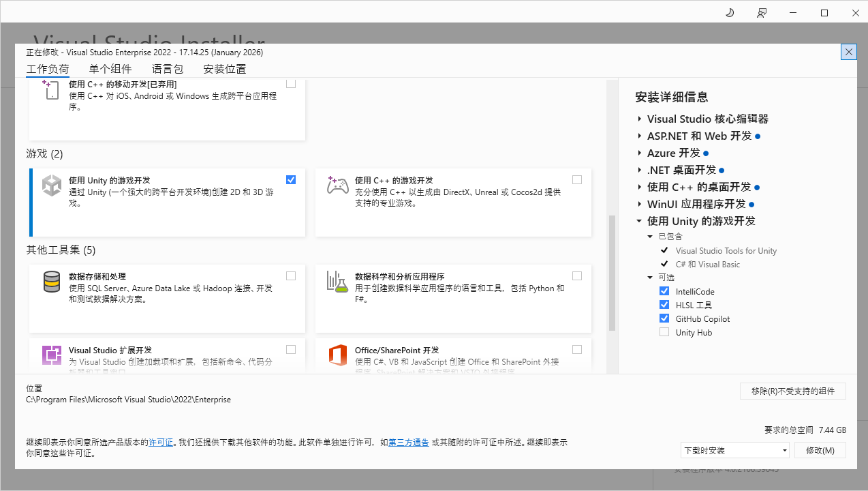The height and width of the screenshot is (491, 868).
Task: Switch to the 单个组件 tab
Action: point(110,69)
